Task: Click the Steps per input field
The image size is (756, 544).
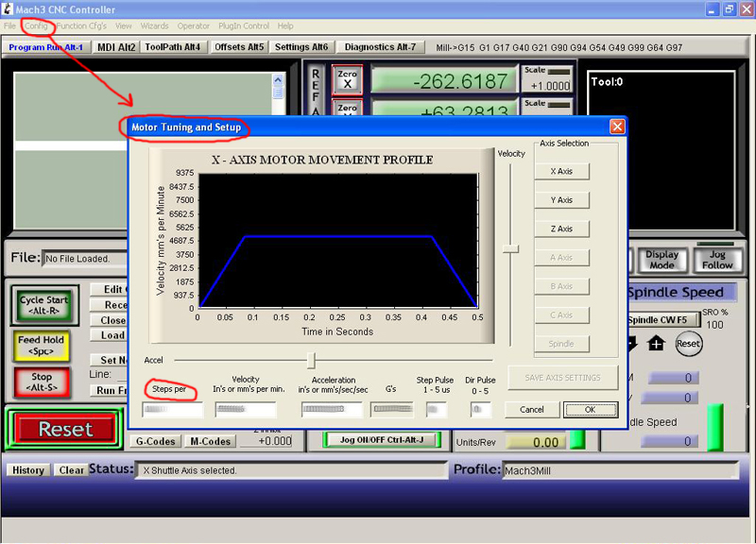Action: (173, 410)
